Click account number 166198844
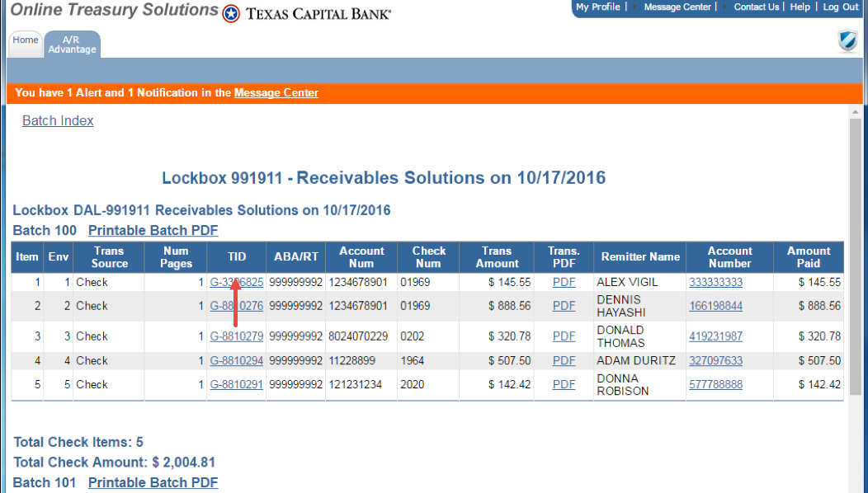This screenshot has height=493, width=868. coord(715,307)
